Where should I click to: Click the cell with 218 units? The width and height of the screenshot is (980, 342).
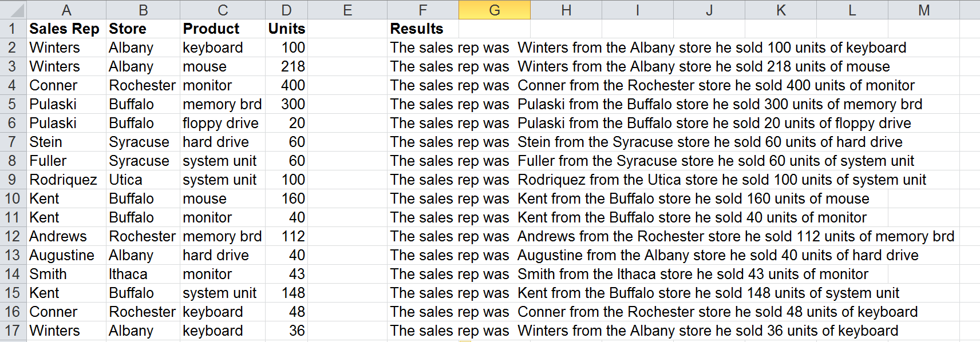pos(287,66)
